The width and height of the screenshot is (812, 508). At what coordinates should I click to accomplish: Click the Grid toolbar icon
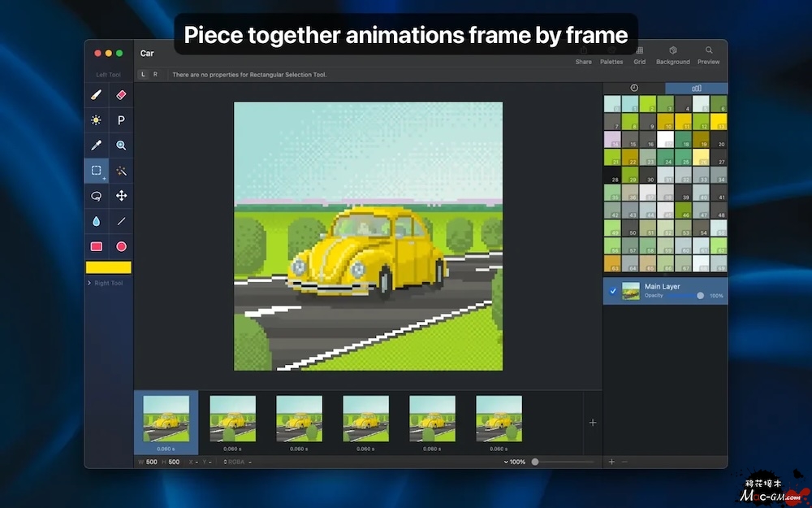640,55
